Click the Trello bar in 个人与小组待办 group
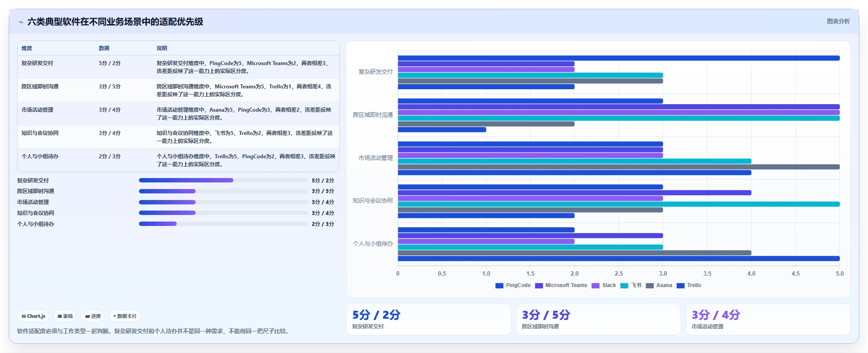The width and height of the screenshot is (868, 353). click(x=619, y=258)
